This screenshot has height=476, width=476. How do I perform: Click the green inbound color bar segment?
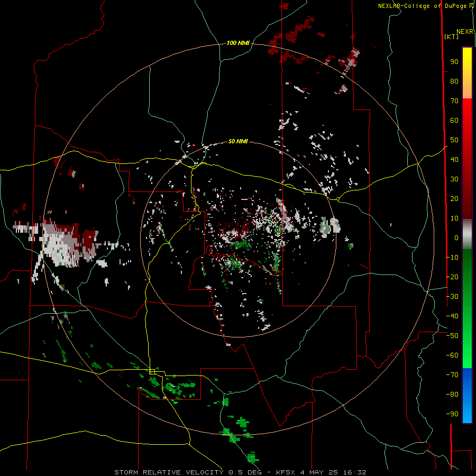pyautogui.click(x=467, y=308)
